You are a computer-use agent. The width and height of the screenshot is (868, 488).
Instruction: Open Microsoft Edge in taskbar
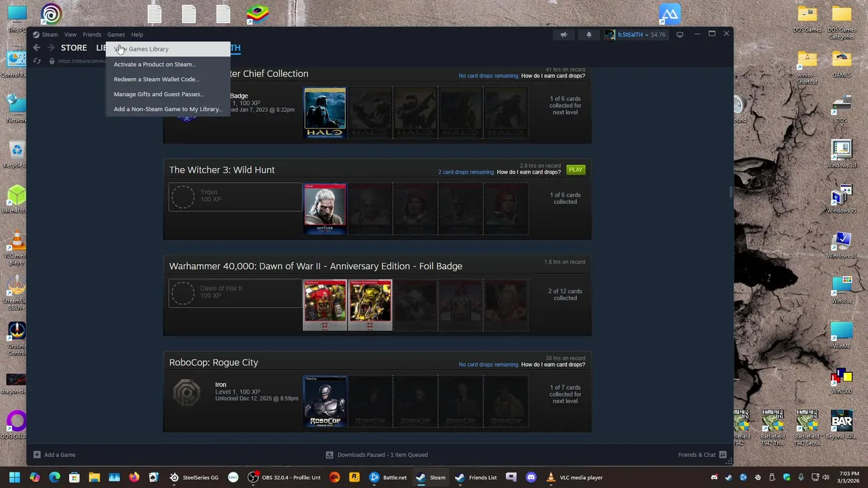pyautogui.click(x=54, y=477)
